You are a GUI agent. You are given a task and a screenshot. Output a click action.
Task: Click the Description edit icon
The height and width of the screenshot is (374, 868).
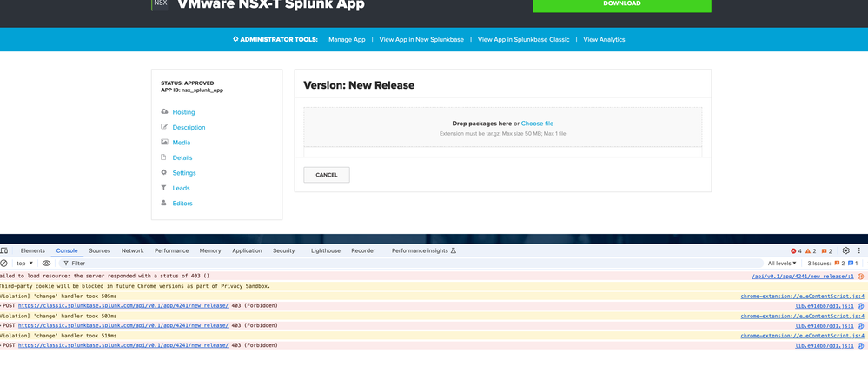coord(164,127)
